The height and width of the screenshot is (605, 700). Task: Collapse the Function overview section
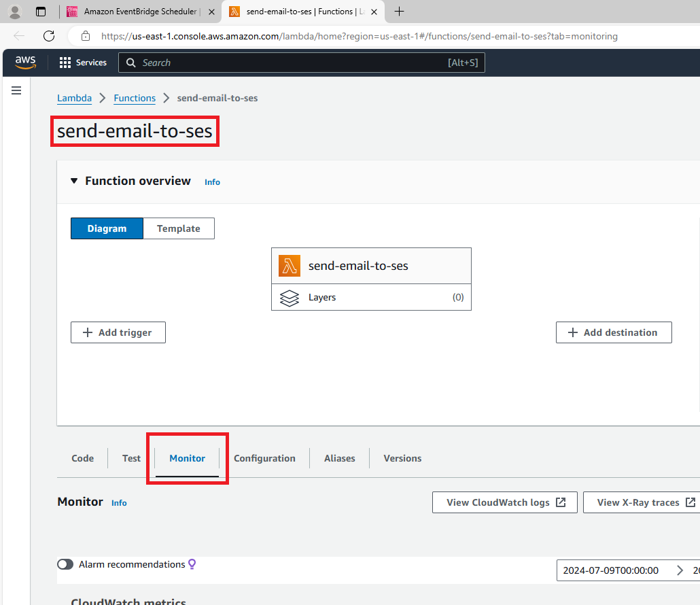point(74,181)
